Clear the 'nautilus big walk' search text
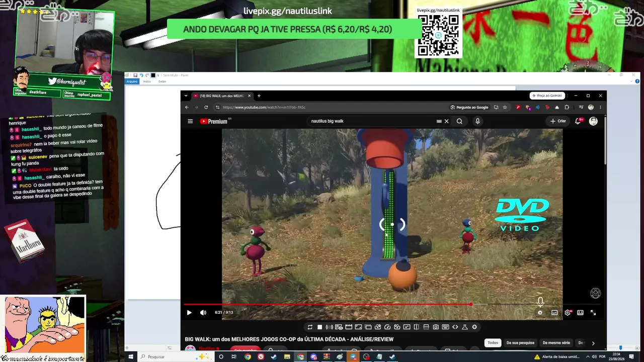644x362 pixels. point(446,121)
